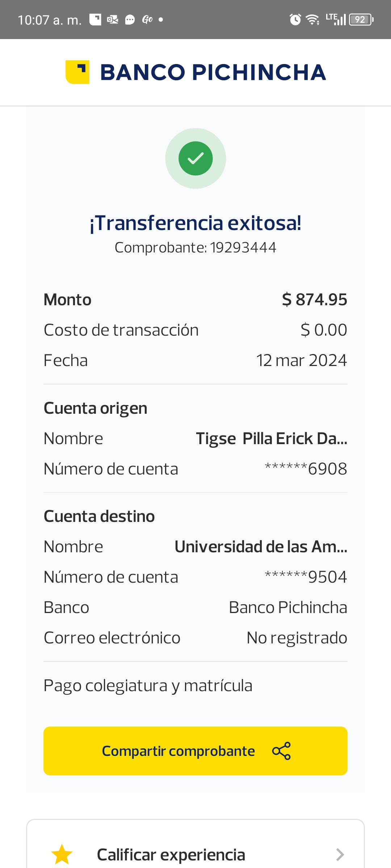Tap the LTE signal strength icon
Image resolution: width=391 pixels, height=868 pixels.
click(x=336, y=19)
